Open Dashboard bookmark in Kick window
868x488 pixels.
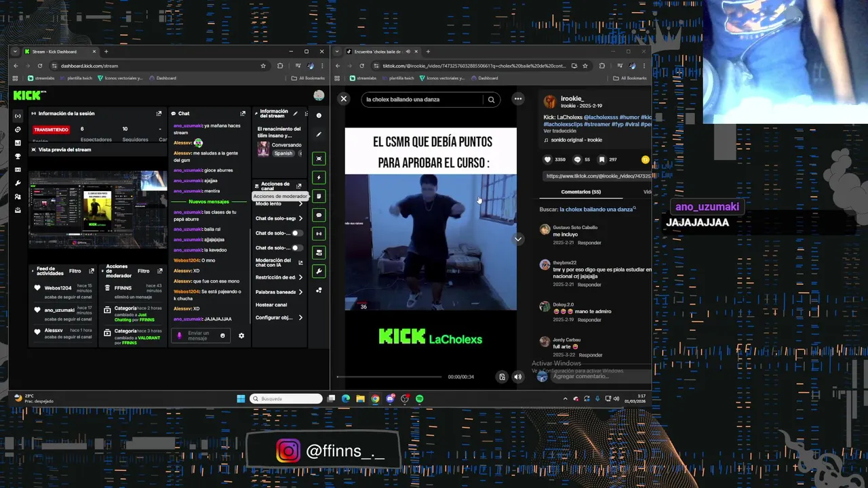pyautogui.click(x=163, y=78)
